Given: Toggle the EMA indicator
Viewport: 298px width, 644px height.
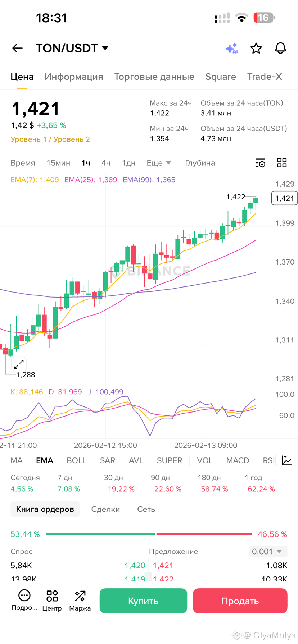Looking at the screenshot, I should pos(45,460).
